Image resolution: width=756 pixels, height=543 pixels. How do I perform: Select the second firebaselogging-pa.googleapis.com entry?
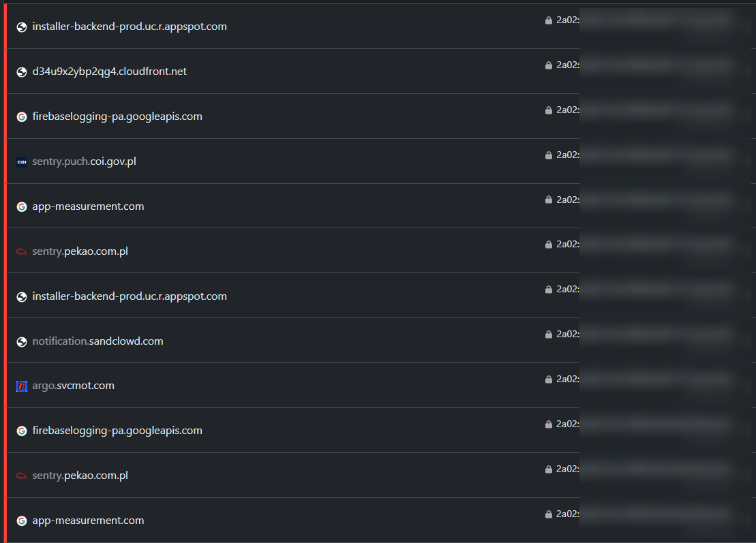(x=117, y=431)
